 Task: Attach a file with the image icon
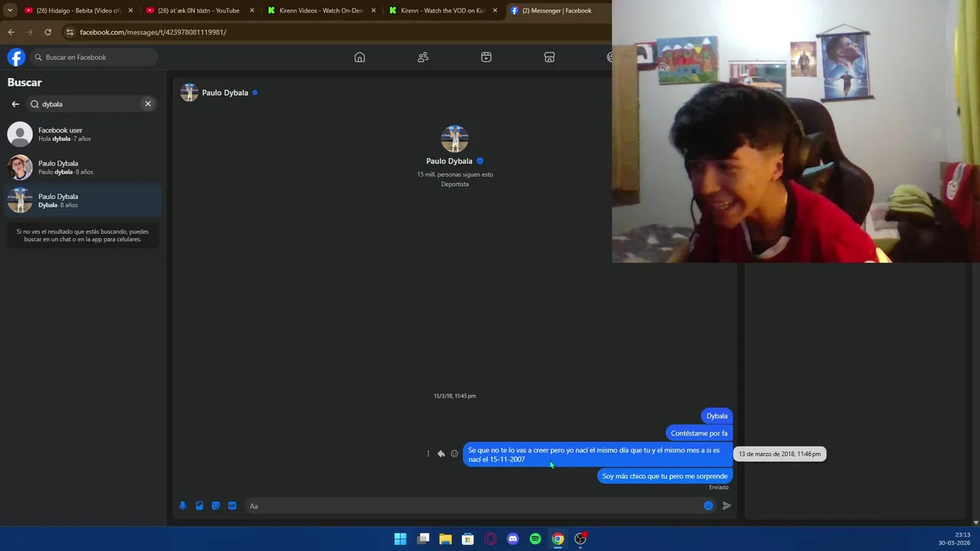pyautogui.click(x=199, y=506)
